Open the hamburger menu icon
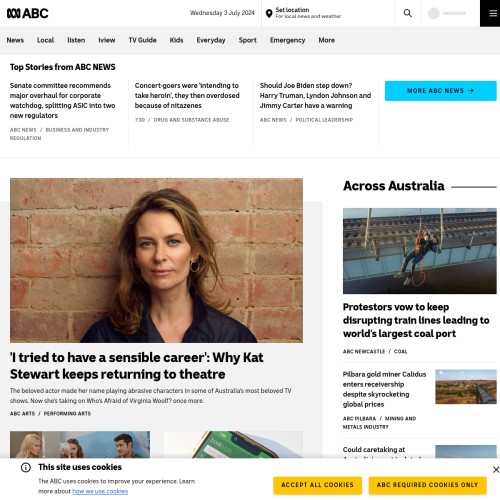The image size is (500, 500). coord(493,13)
